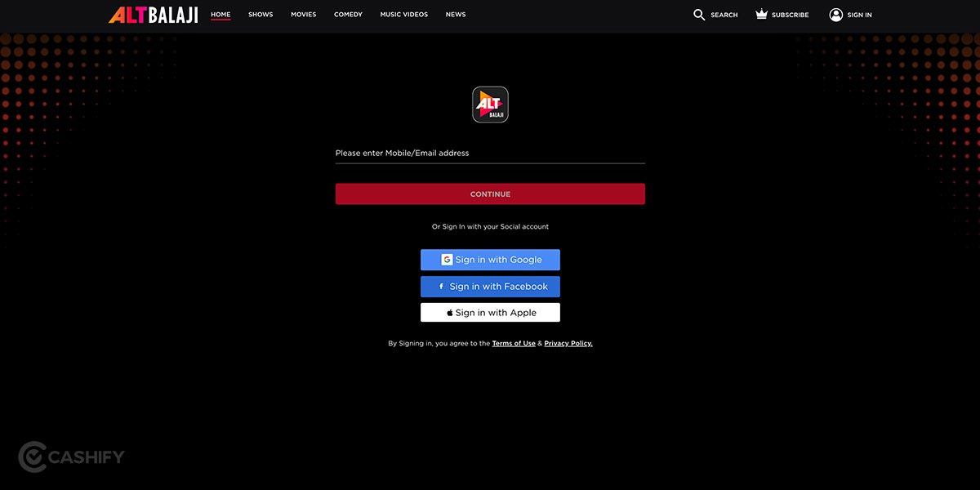Click Sign in with Google
The image size is (980, 490).
[490, 259]
